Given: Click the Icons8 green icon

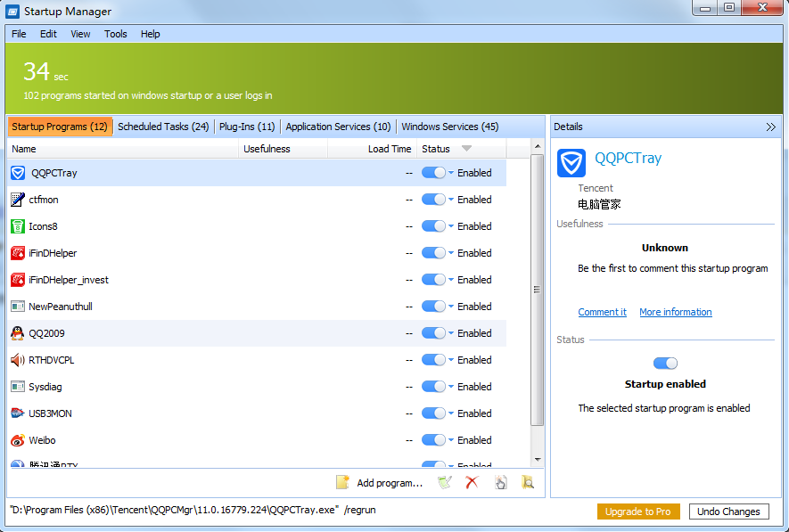Looking at the screenshot, I should 17,226.
